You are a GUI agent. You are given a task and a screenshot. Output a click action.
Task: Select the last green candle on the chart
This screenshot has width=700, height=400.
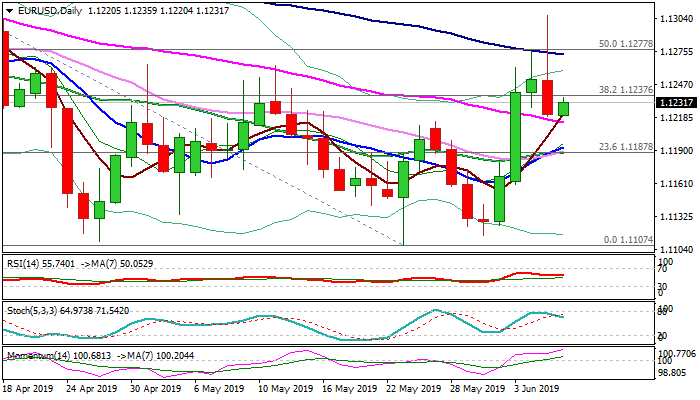click(x=564, y=108)
